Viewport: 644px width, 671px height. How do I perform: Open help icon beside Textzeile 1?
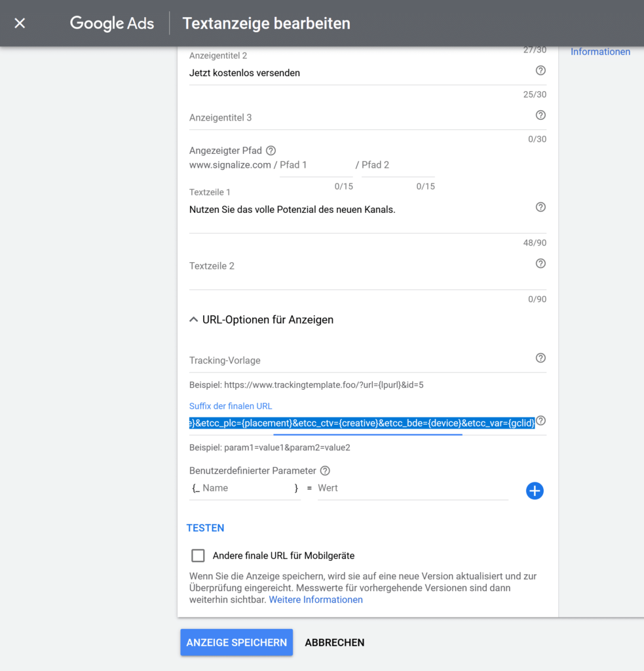(540, 207)
